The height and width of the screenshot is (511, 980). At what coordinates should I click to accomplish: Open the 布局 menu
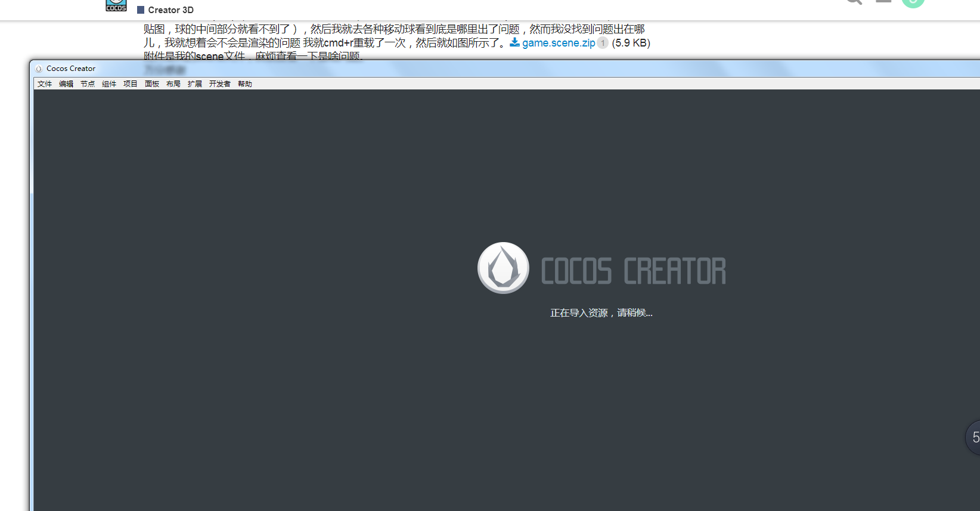tap(173, 84)
